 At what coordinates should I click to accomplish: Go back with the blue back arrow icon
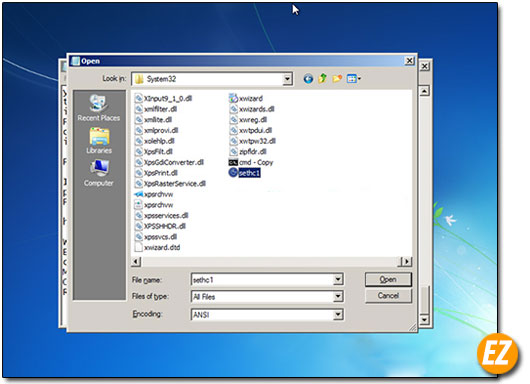[308, 79]
